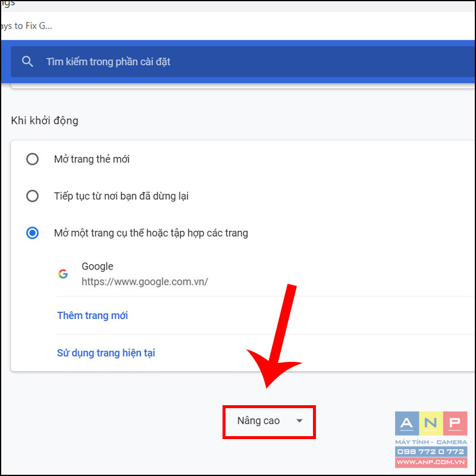
Task: Choose 'Tiếp tục từ nơi bạn đã dừng lại' radio
Action: point(33,196)
